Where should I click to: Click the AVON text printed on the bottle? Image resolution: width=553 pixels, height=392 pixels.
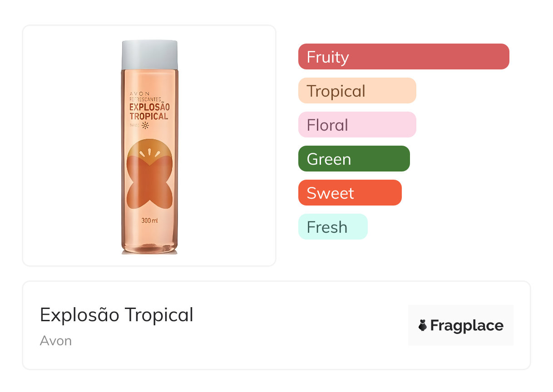coord(139,93)
